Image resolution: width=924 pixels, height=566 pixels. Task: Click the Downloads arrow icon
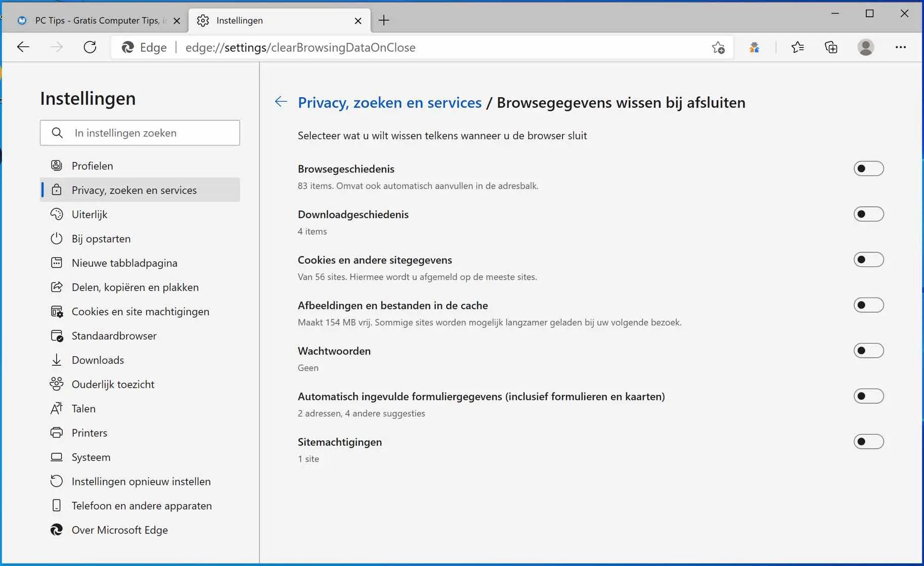tap(57, 360)
